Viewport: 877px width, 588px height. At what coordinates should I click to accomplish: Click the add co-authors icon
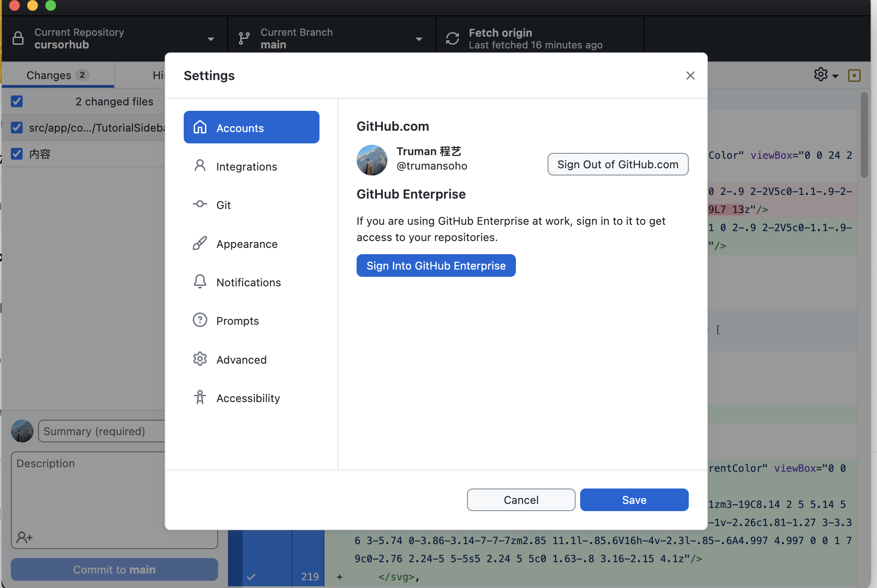click(x=24, y=537)
